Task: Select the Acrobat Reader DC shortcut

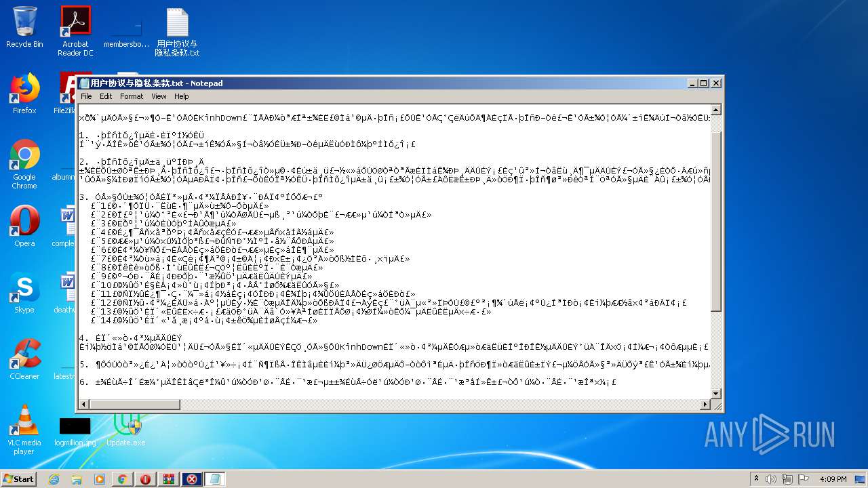Action: tap(75, 31)
